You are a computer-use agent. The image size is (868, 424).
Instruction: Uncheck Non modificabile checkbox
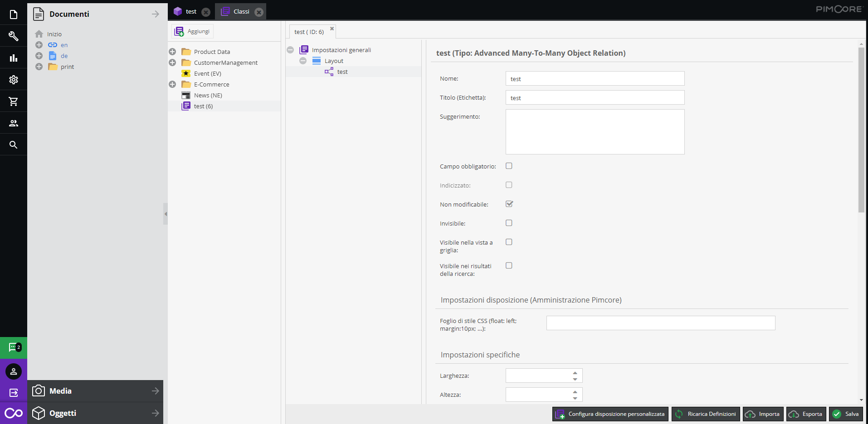(x=509, y=204)
